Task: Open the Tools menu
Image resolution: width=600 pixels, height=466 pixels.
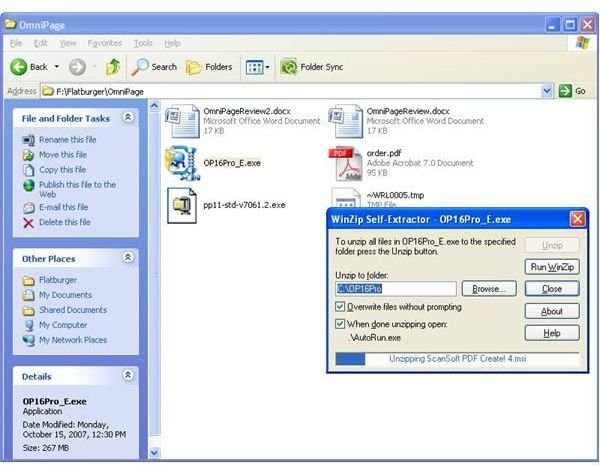Action: click(x=143, y=43)
